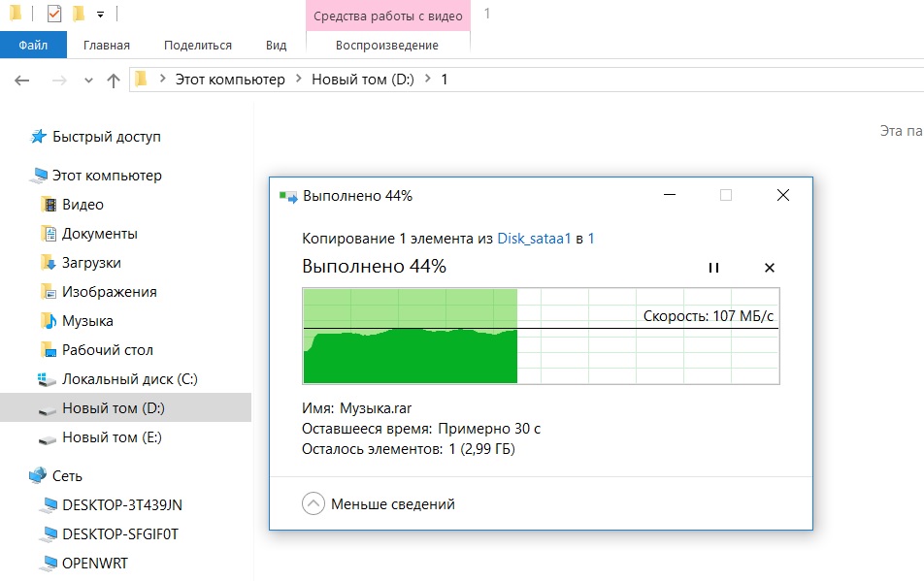Open the quick access toolbar customize dropdown
Image resolution: width=924 pixels, height=581 pixels.
pos(101,15)
